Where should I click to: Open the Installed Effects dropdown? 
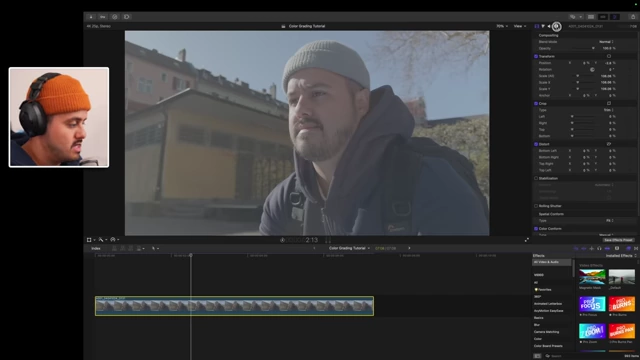coord(621,256)
